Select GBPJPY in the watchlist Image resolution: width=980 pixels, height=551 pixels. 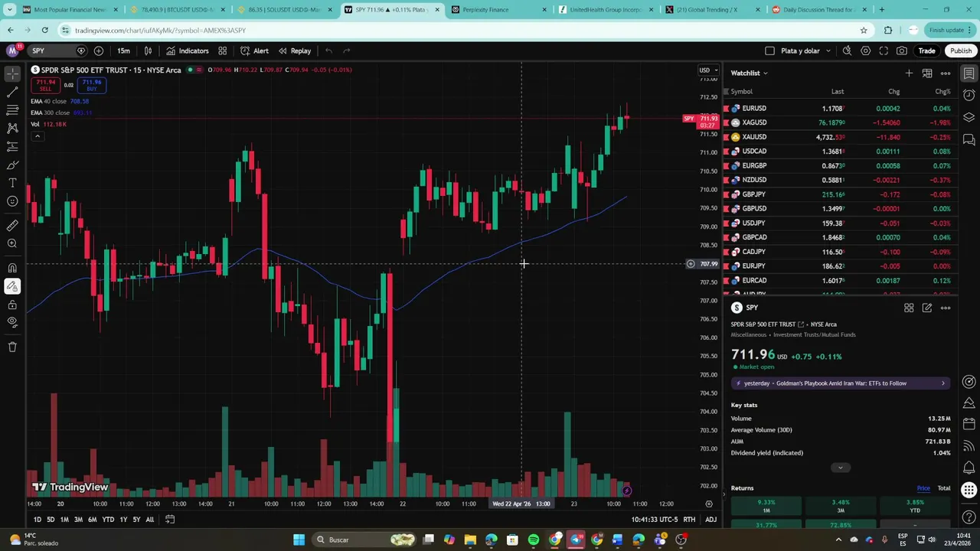pos(840,194)
